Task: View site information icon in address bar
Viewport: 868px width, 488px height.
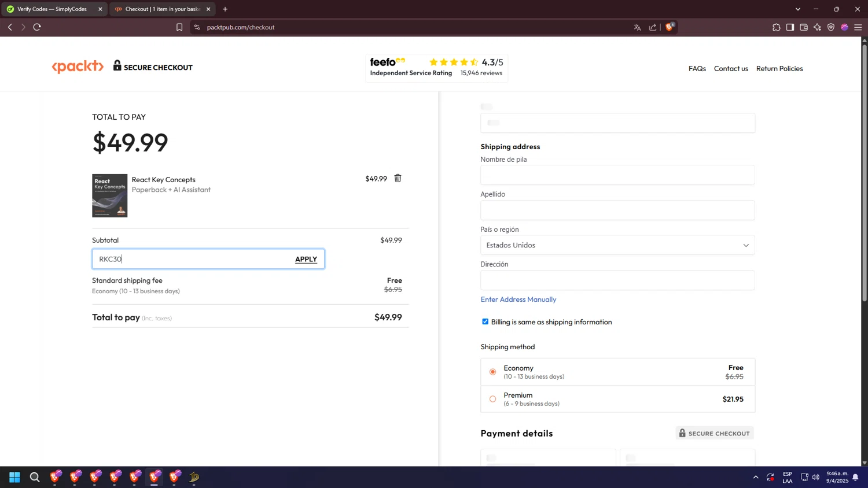Action: 197,27
